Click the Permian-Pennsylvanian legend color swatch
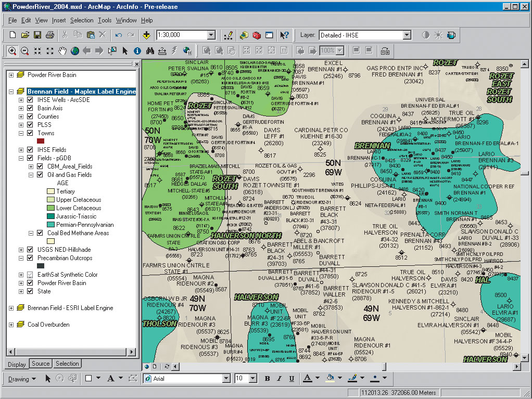This screenshot has width=532, height=399. pyautogui.click(x=50, y=225)
